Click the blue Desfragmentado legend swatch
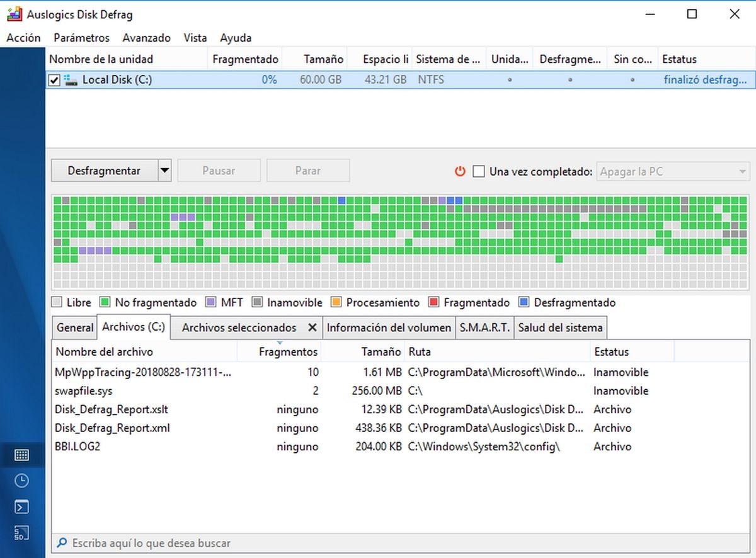This screenshot has width=756, height=558. pyautogui.click(x=524, y=303)
